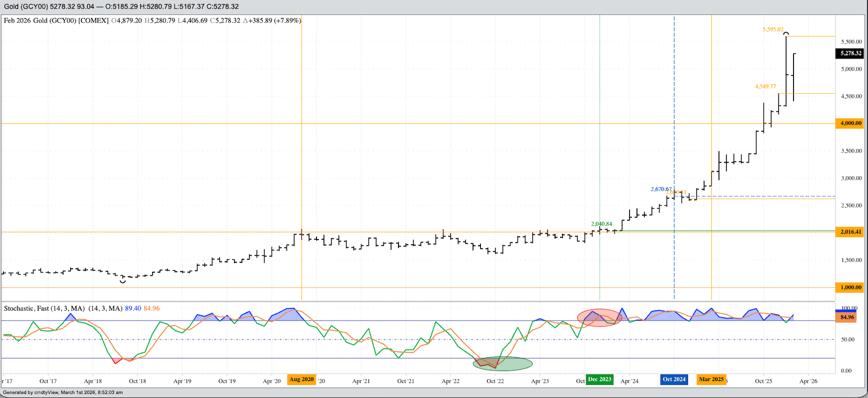This screenshot has height=398, width=868.
Task: Click the arc marker at the chart high
Action: tap(786, 34)
